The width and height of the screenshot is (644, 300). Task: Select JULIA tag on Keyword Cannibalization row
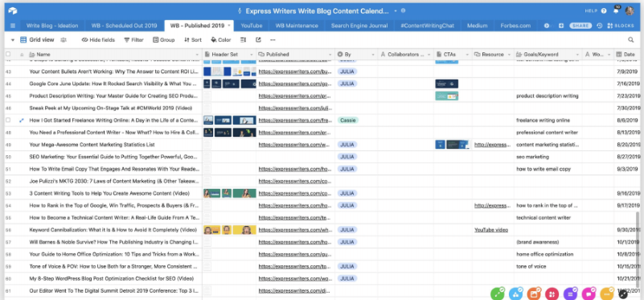347,230
